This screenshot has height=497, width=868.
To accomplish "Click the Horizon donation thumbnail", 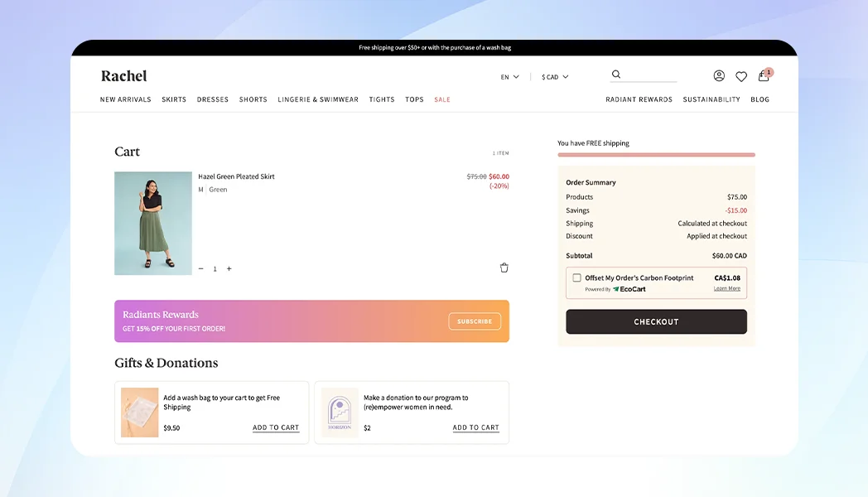I will tap(340, 413).
